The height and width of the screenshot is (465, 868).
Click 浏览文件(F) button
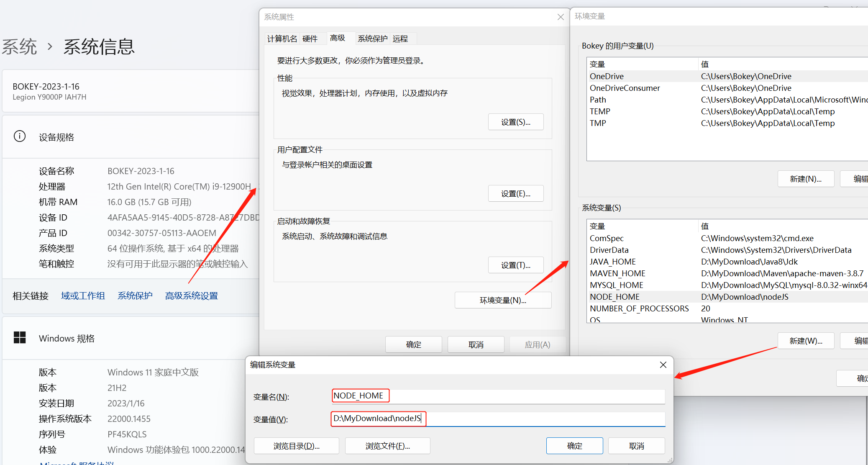(x=387, y=446)
